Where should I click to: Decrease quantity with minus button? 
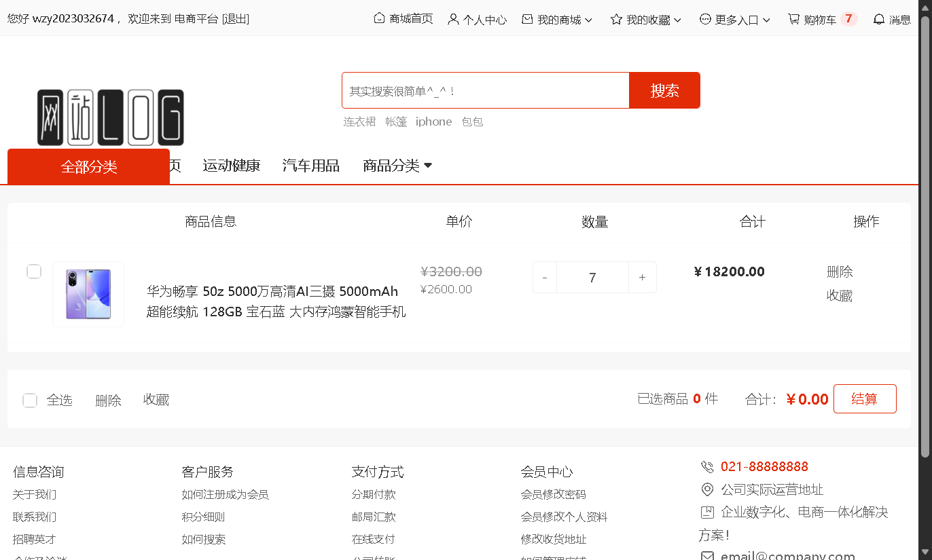[x=545, y=278]
